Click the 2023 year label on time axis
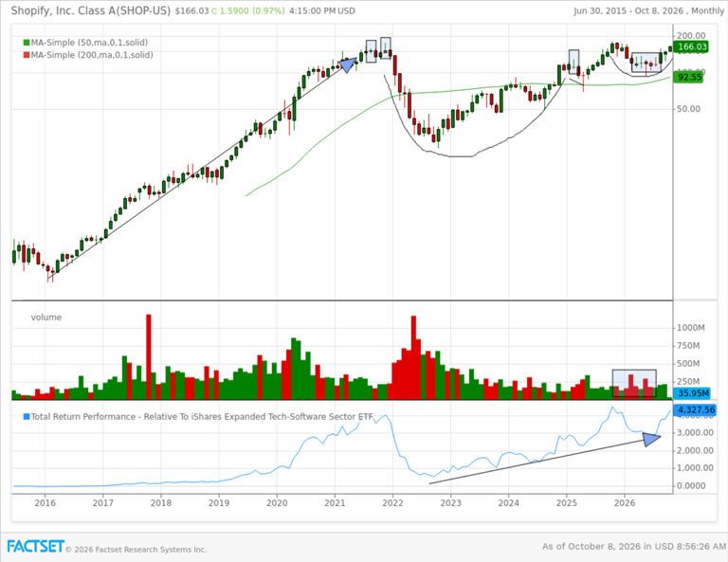 tap(451, 503)
